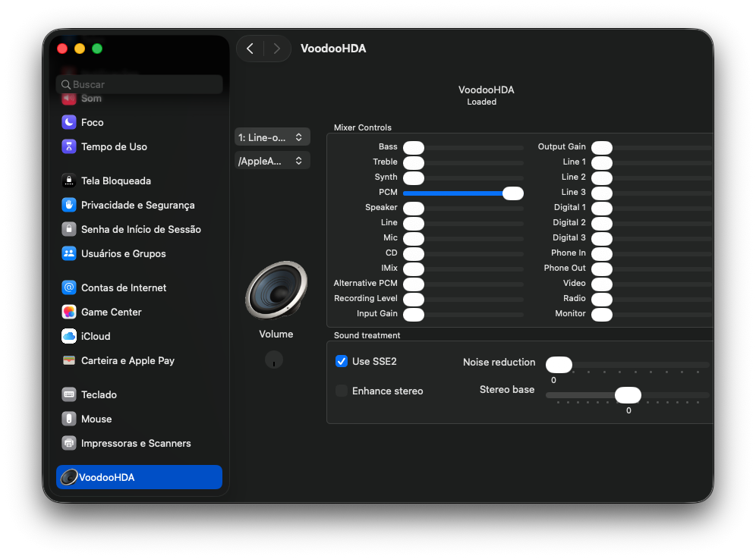Select the VoodooHDA sidebar entry

point(140,477)
